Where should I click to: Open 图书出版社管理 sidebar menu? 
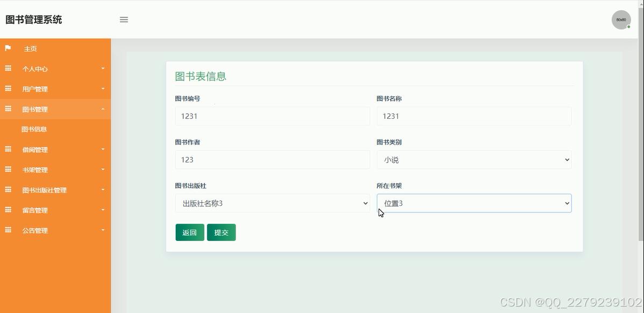55,190
